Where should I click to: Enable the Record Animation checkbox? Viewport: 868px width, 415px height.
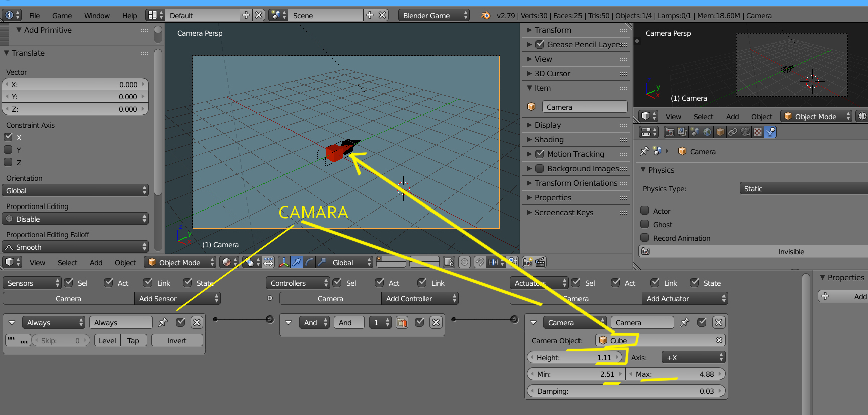[x=645, y=238]
